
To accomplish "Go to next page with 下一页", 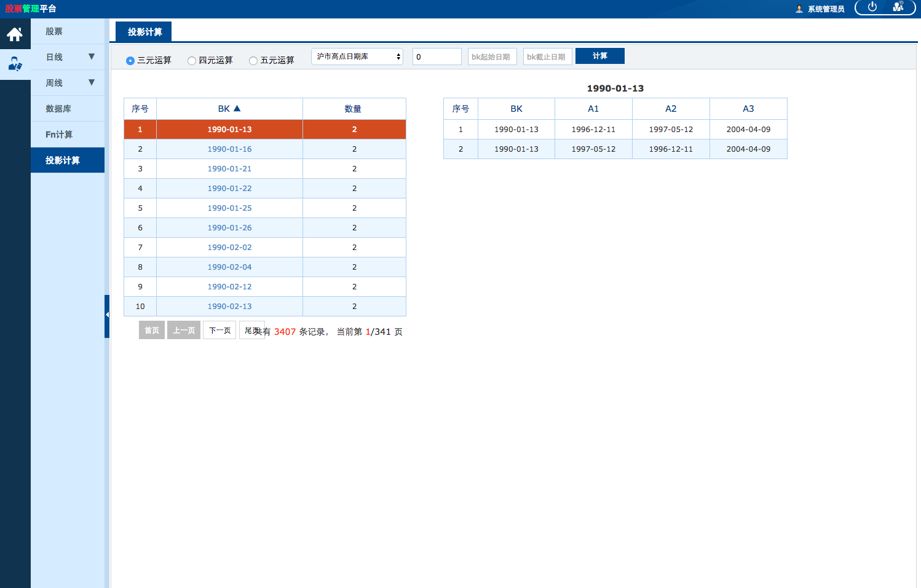I will tap(219, 331).
